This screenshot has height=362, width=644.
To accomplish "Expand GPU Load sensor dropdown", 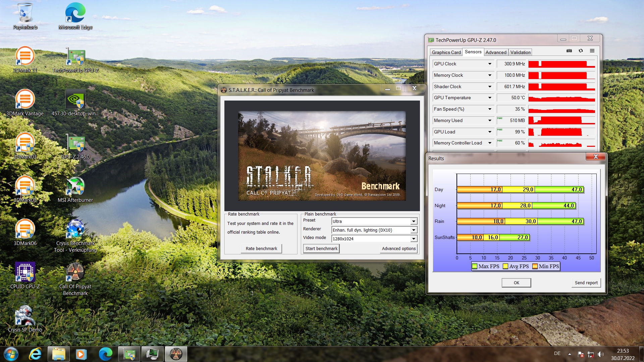I will pos(490,132).
